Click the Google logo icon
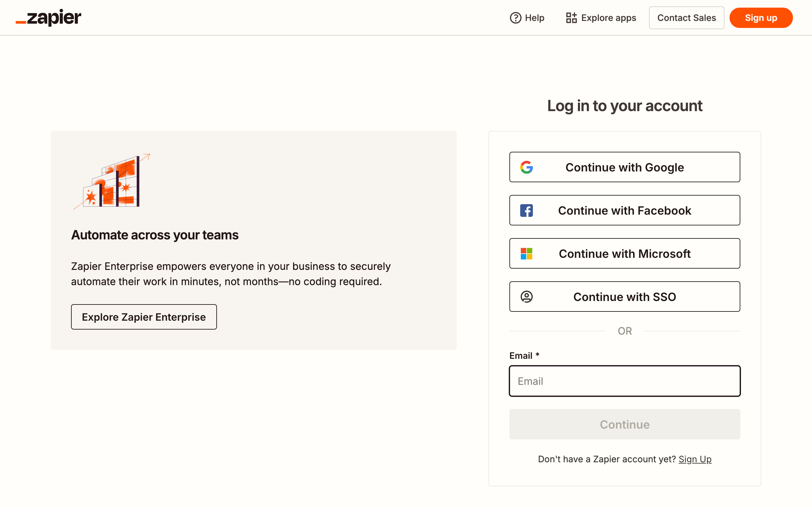 pyautogui.click(x=527, y=167)
